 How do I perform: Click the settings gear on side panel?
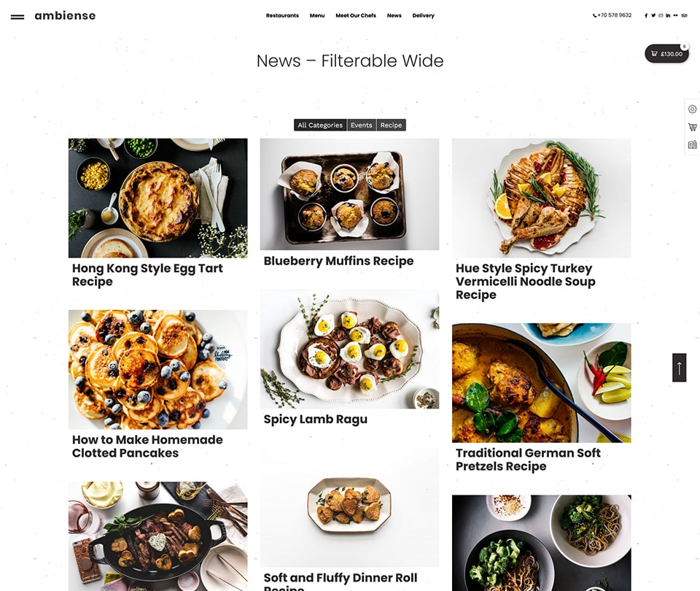pos(693,109)
